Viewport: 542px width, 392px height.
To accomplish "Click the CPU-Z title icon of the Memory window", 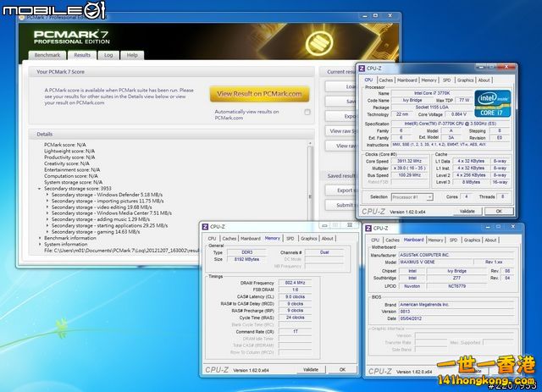I will (x=204, y=227).
